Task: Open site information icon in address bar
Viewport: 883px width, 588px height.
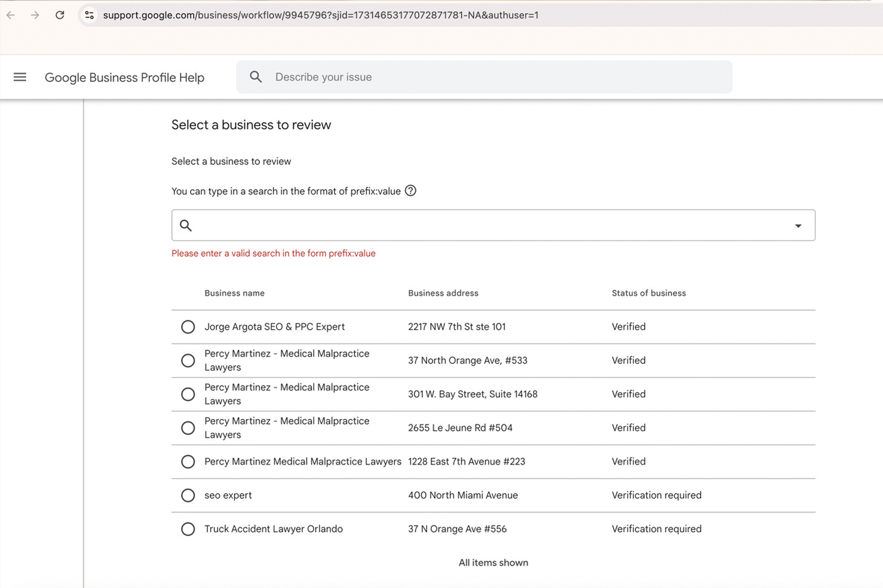Action: click(x=89, y=15)
